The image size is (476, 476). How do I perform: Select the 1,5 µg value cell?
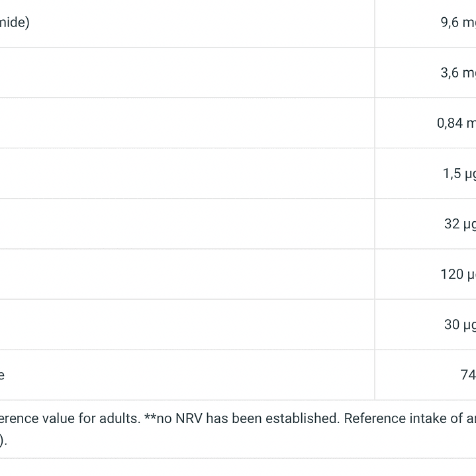click(459, 173)
